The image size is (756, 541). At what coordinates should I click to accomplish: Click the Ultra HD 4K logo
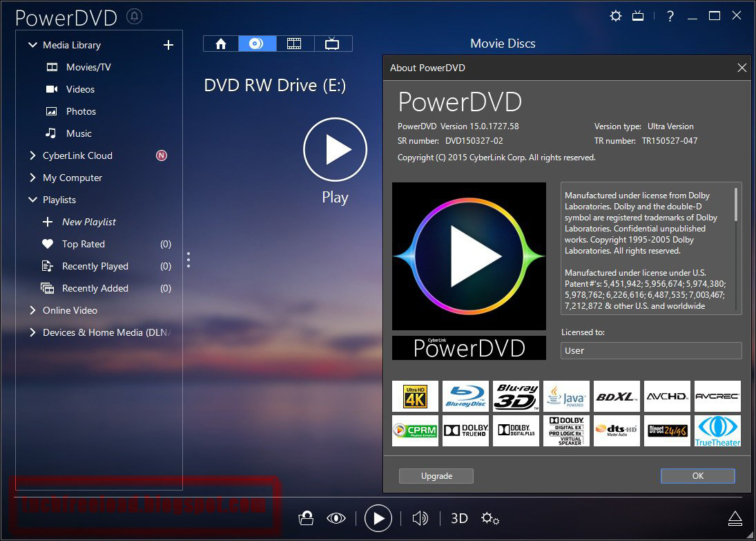click(415, 396)
